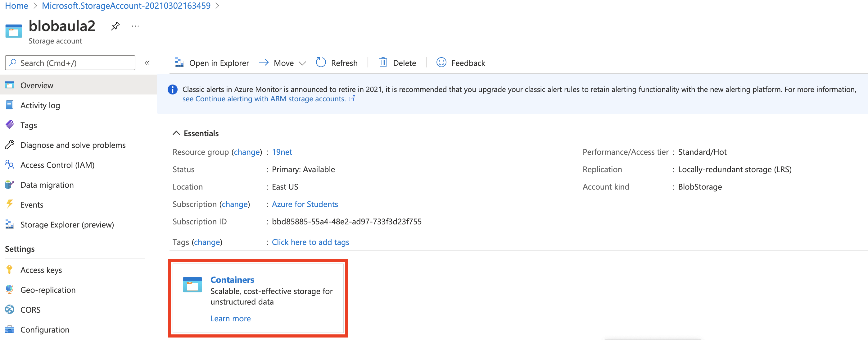Pin blobaula2 to dashboard with pin icon
Image resolution: width=868 pixels, height=340 pixels.
coord(115,26)
